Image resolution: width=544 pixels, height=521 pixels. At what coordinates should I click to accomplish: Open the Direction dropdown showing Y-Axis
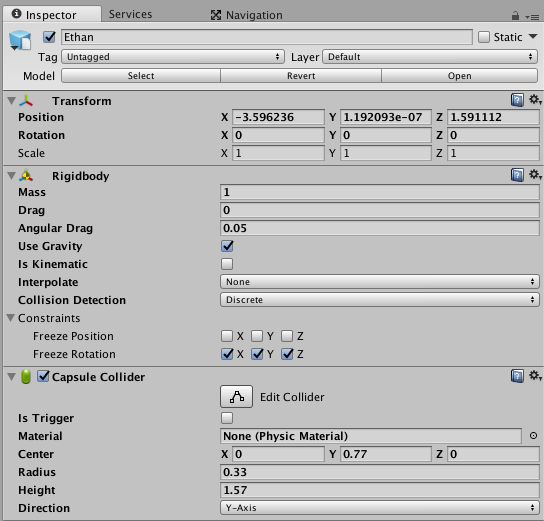tap(380, 508)
